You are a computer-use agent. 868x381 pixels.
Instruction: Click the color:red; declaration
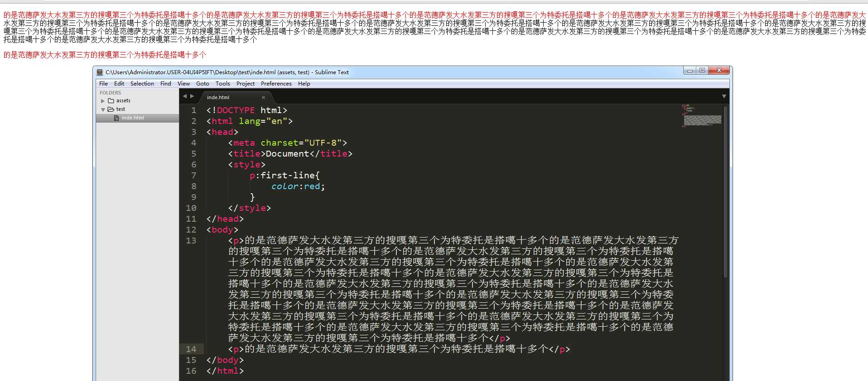[298, 186]
